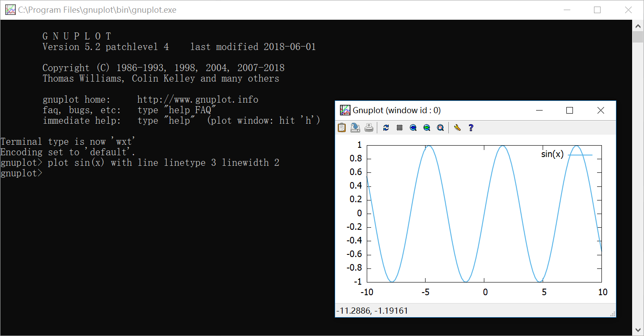This screenshot has width=644, height=336.
Task: Copy the plot to clipboard
Action: click(341, 128)
